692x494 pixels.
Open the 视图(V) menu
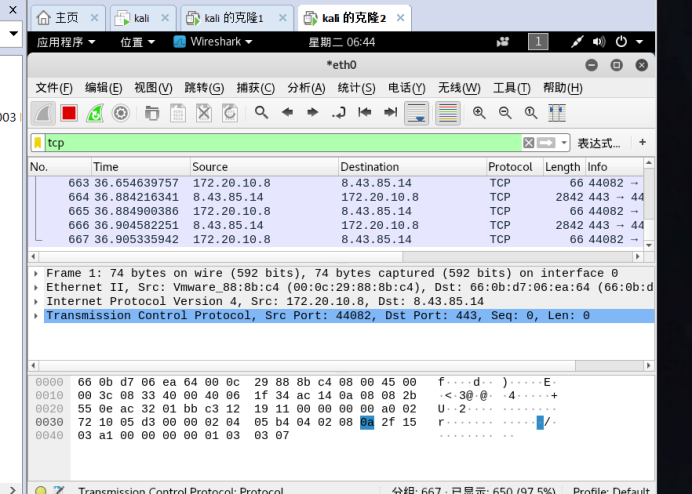click(x=153, y=88)
